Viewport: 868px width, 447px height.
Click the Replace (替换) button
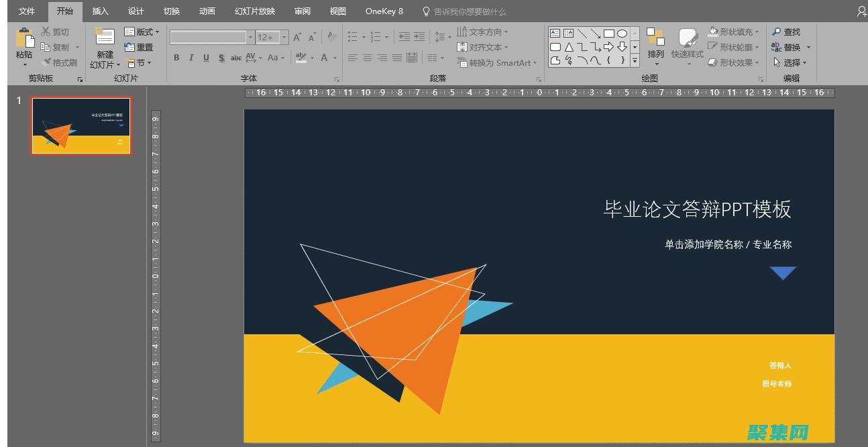(791, 47)
